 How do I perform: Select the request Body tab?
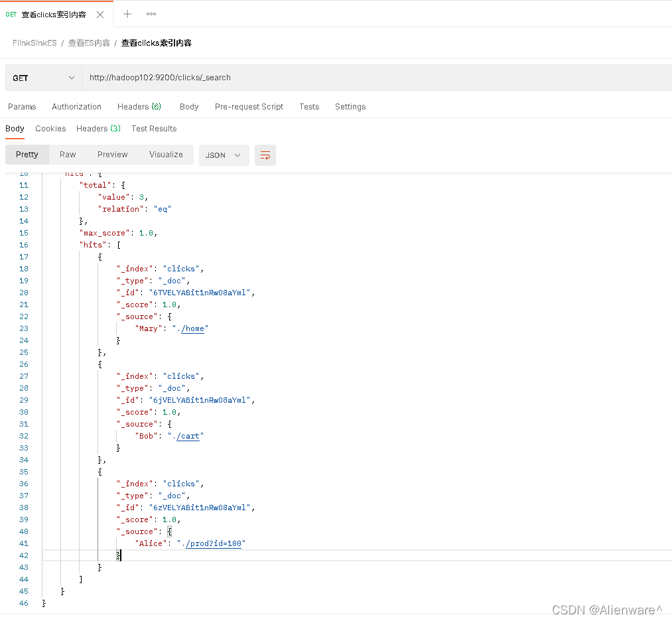189,107
